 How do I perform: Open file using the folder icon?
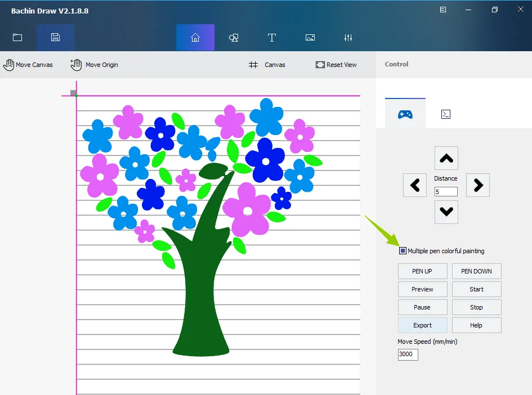(x=17, y=38)
